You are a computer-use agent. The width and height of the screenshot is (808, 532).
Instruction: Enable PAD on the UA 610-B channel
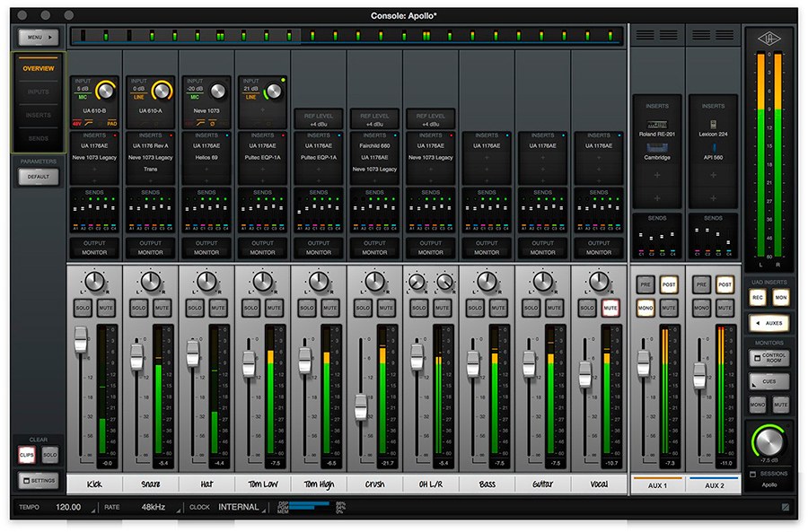coord(112,122)
